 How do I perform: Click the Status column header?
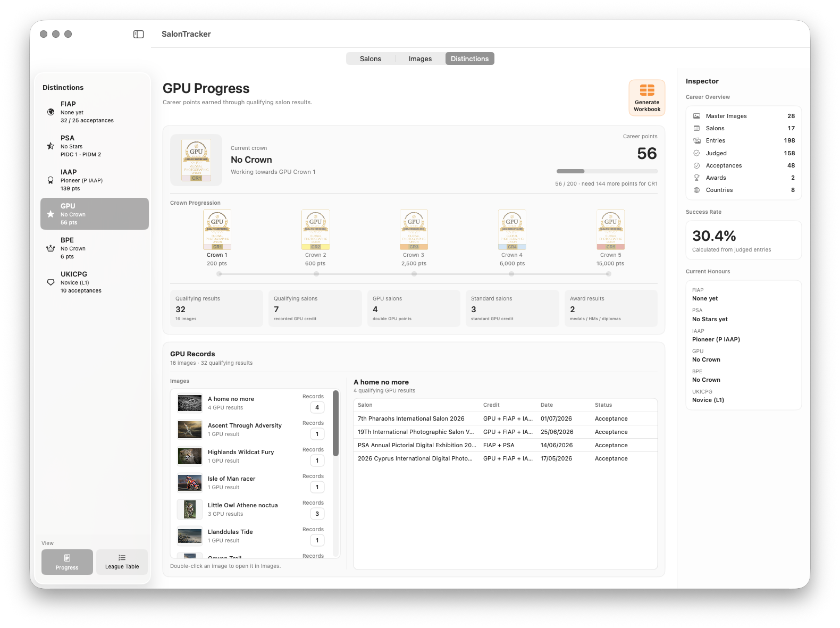(x=603, y=405)
